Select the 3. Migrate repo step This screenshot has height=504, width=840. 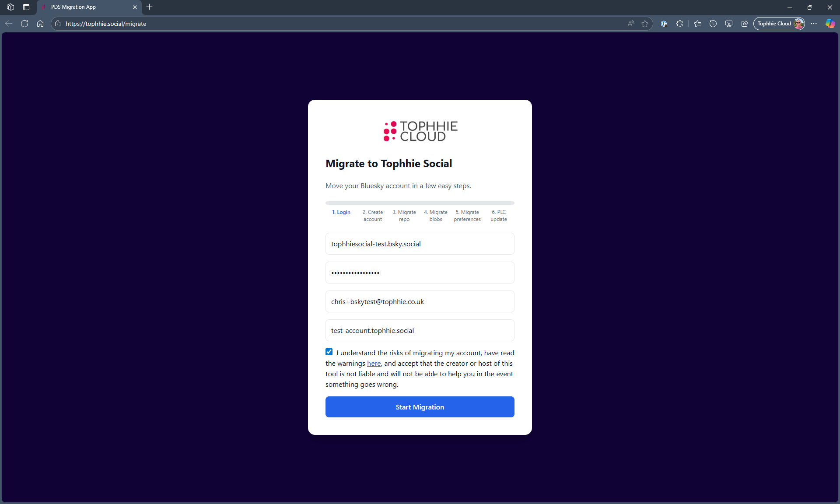pos(404,216)
